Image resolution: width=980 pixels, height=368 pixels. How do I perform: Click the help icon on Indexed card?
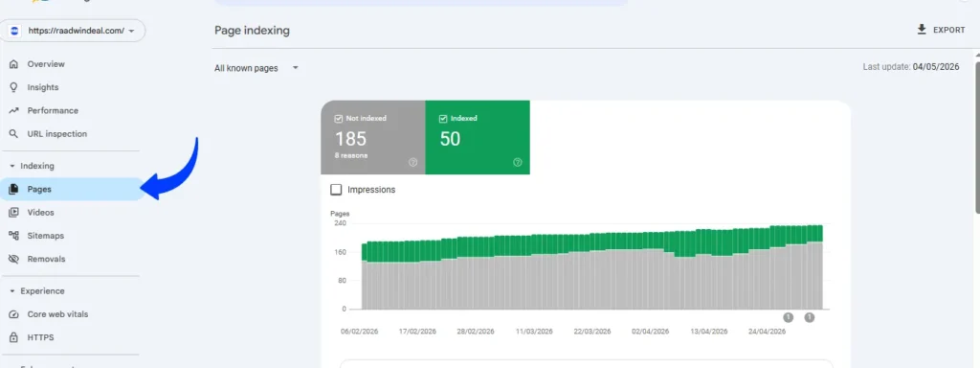518,162
